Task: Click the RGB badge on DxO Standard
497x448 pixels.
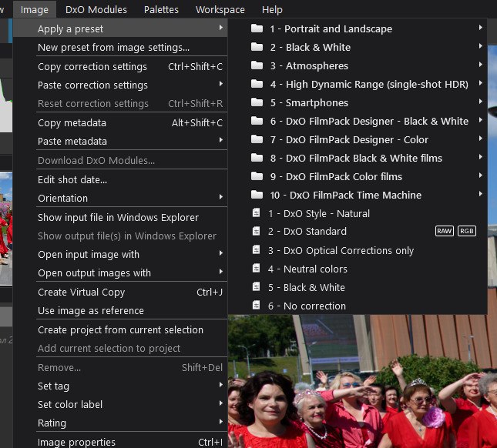Action: [467, 231]
